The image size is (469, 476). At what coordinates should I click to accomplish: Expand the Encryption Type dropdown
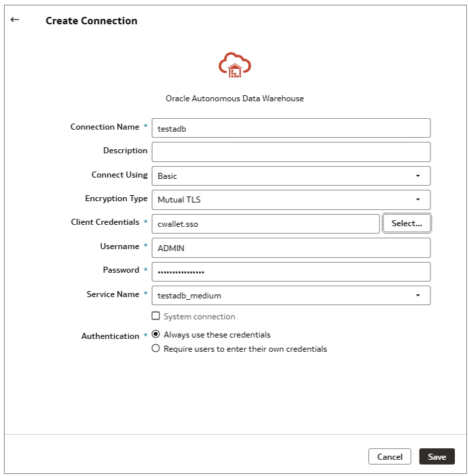point(291,200)
